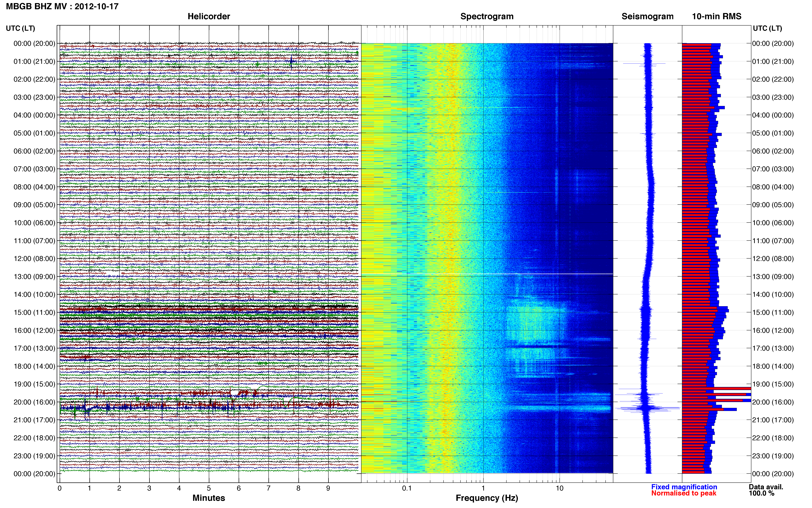
Task: Click the 'Frequency (Hz)' axis title
Action: click(x=487, y=498)
